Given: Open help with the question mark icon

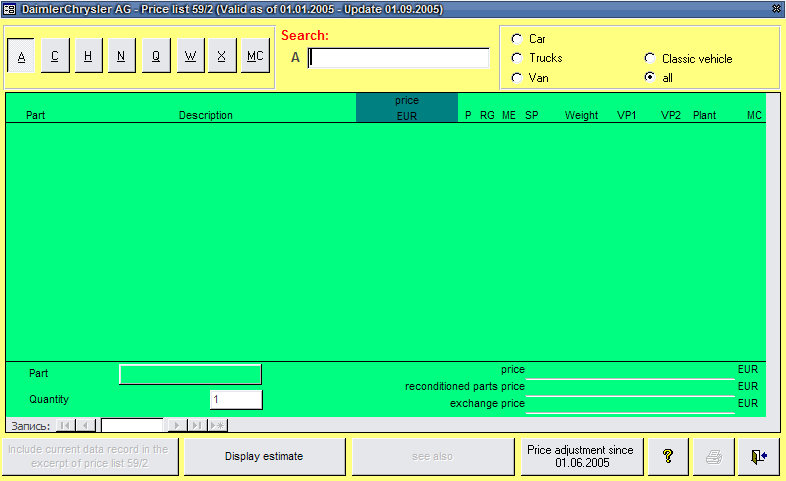Looking at the screenshot, I should [x=668, y=456].
